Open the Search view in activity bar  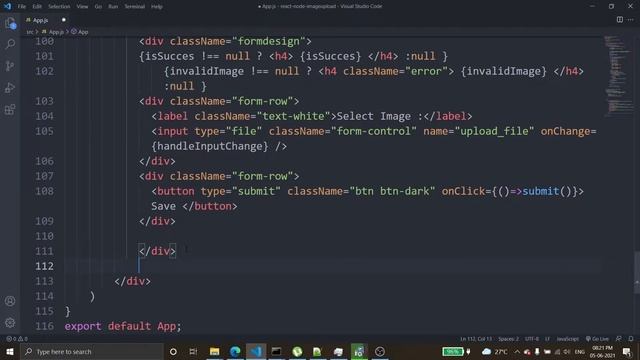10,44
